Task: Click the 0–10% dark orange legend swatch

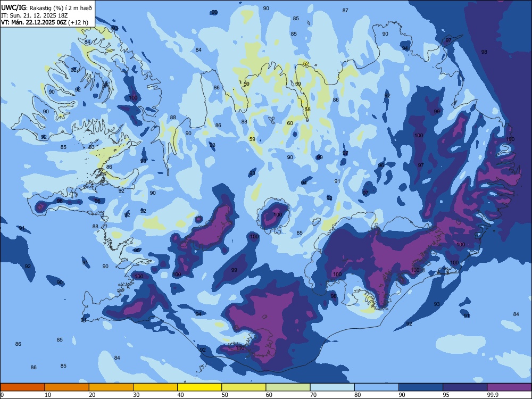Action: pyautogui.click(x=22, y=387)
